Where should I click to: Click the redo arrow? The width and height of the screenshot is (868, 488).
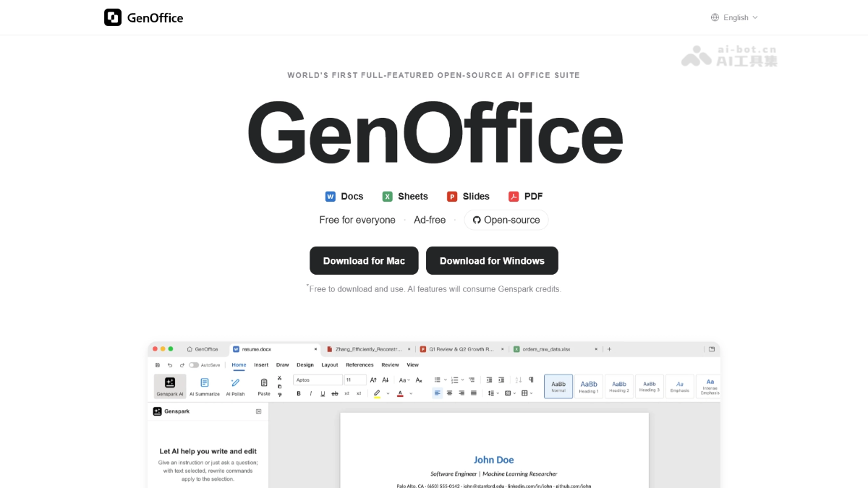tap(182, 365)
